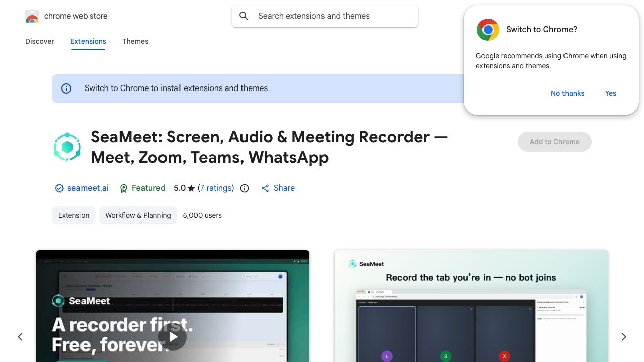This screenshot has width=644, height=362.
Task: Go to previous screenshot with left arrow
Action: click(20, 337)
